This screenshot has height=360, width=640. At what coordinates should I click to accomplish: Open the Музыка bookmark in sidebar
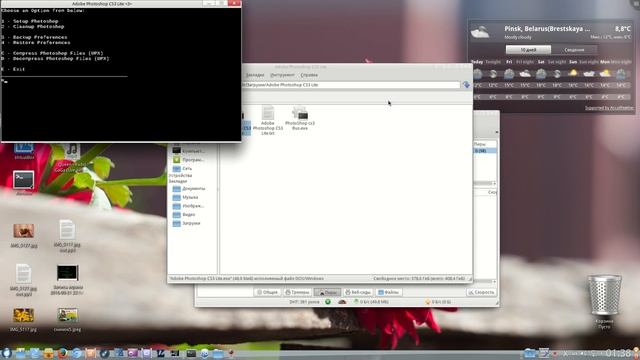pyautogui.click(x=186, y=197)
